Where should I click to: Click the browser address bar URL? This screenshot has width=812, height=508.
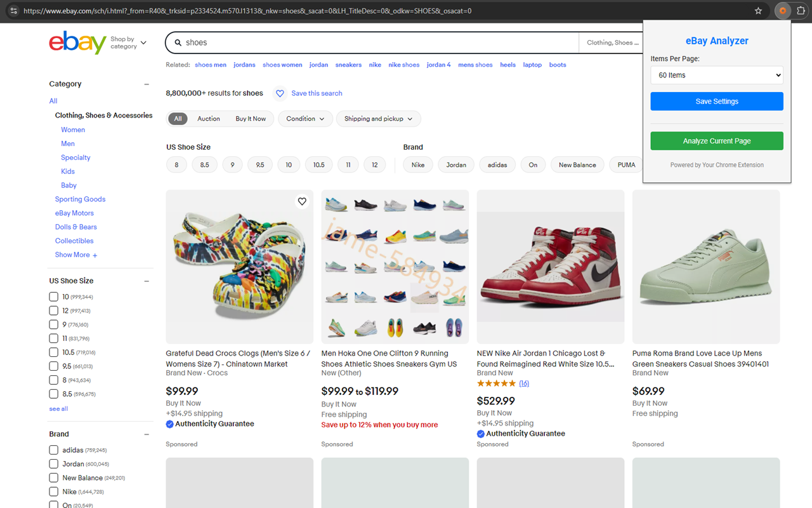click(x=247, y=11)
